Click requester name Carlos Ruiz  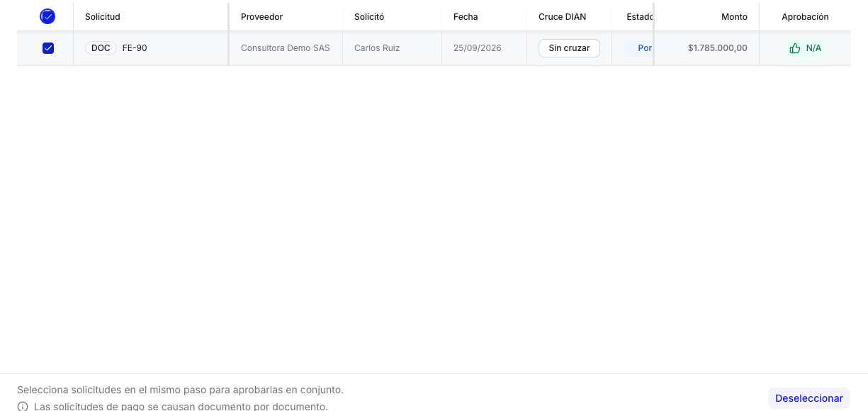pos(377,48)
